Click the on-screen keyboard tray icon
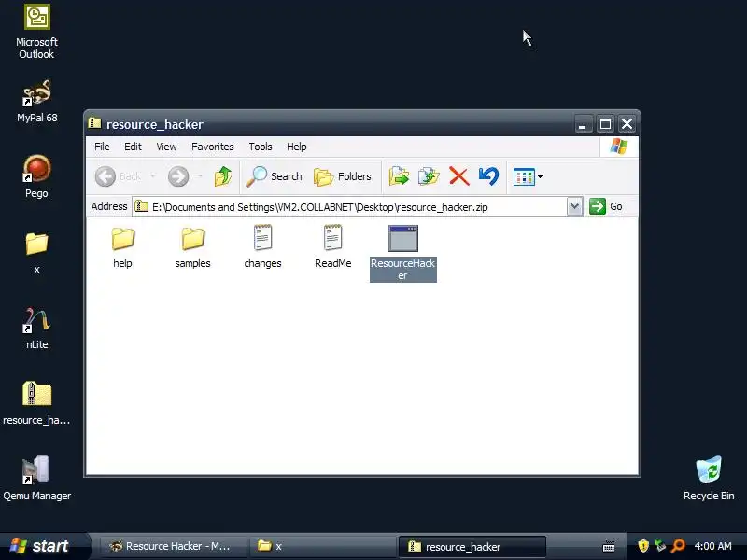747x560 pixels. click(x=609, y=547)
